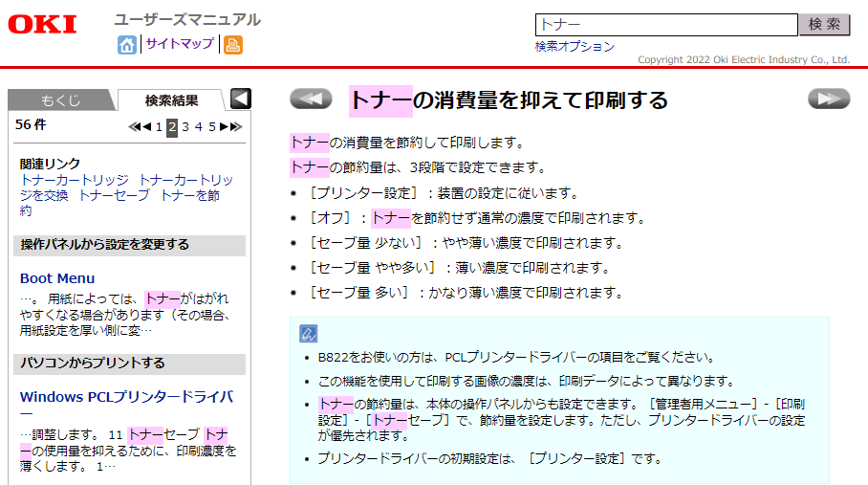The width and height of the screenshot is (868, 485).
Task: Click the 検索 button
Action: click(824, 25)
